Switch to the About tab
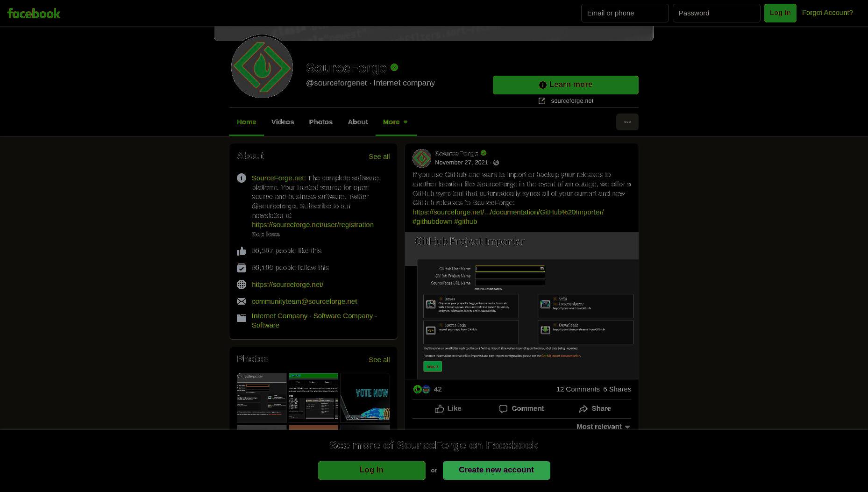 [x=358, y=122]
